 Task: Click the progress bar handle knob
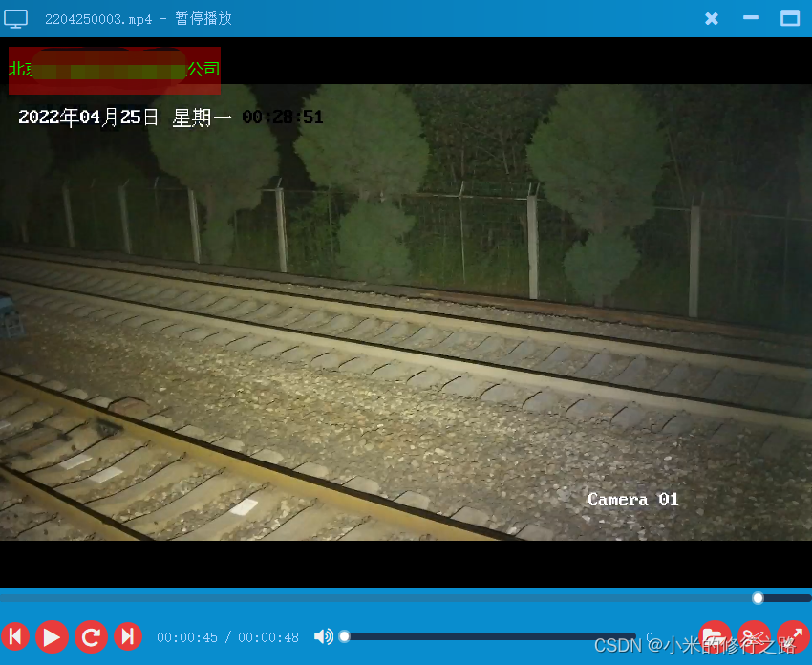[758, 597]
